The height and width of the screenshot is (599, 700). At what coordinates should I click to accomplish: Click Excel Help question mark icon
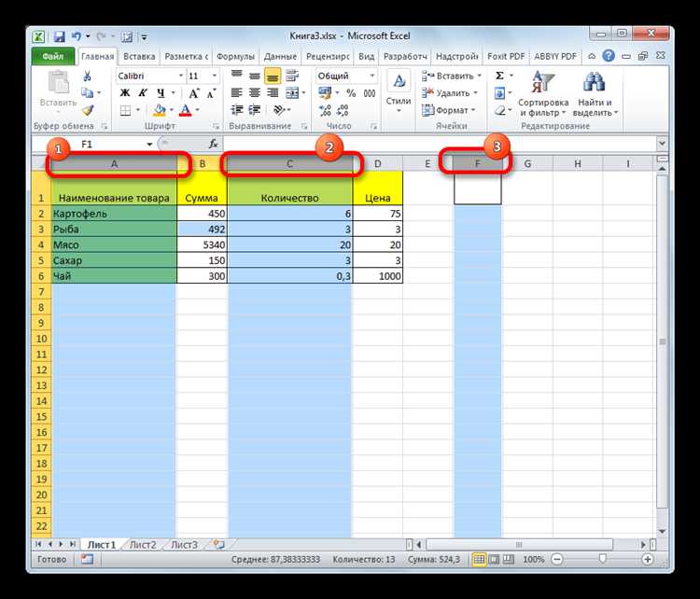(x=608, y=56)
